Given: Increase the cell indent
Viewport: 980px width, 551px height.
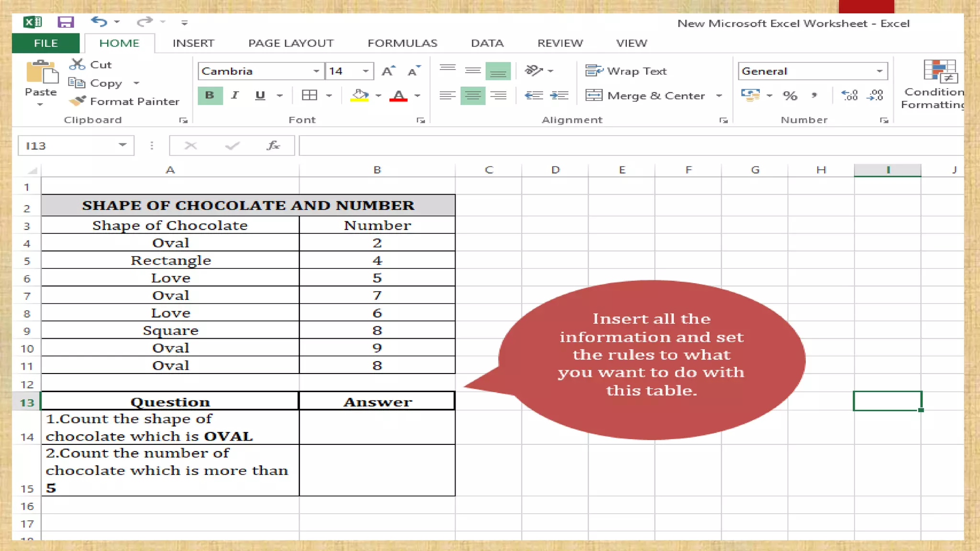Looking at the screenshot, I should [x=559, y=95].
